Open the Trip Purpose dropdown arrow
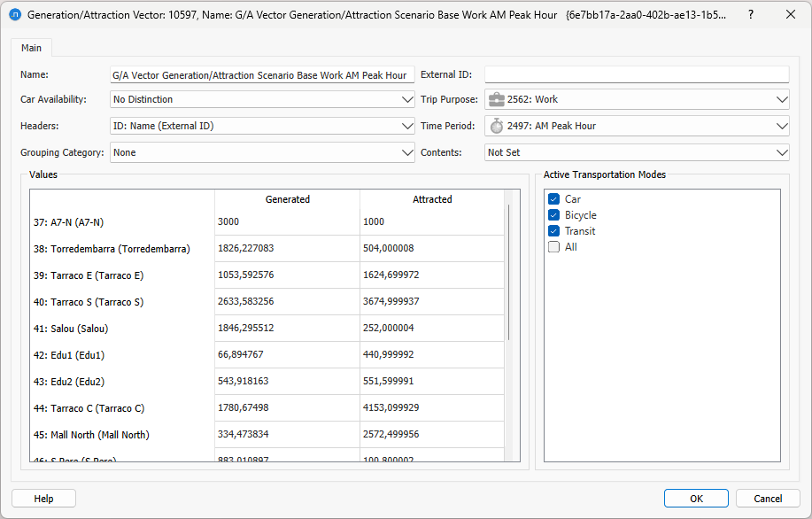Screen dimensions: 812x519 pos(781,99)
